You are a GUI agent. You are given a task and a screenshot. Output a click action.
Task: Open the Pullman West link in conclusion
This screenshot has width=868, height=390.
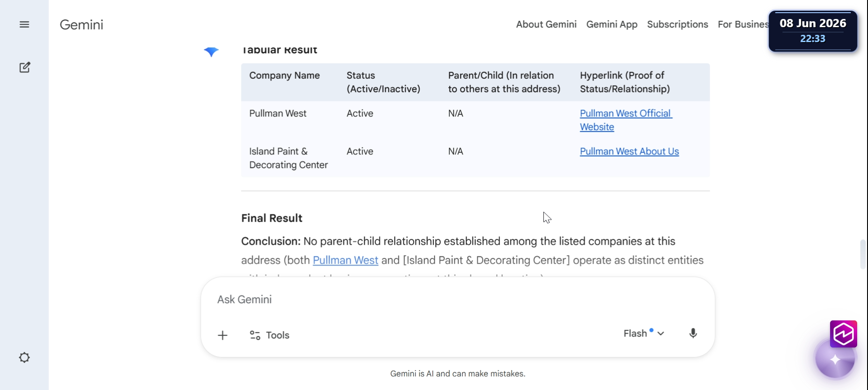pos(345,260)
